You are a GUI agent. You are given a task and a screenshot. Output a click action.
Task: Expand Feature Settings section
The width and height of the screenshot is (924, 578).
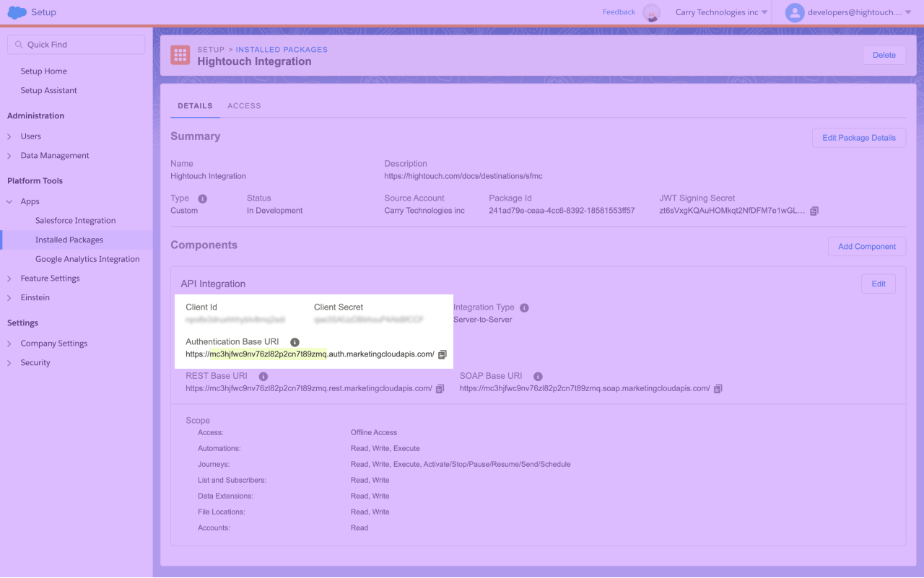9,279
